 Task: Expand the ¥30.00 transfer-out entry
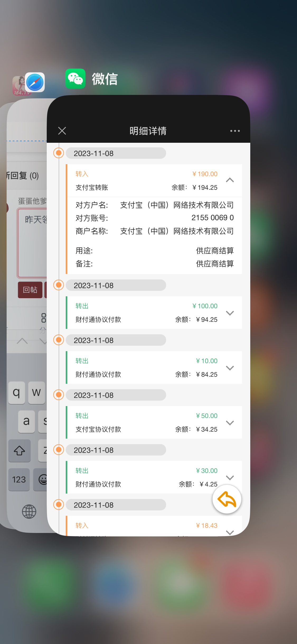[x=230, y=478]
